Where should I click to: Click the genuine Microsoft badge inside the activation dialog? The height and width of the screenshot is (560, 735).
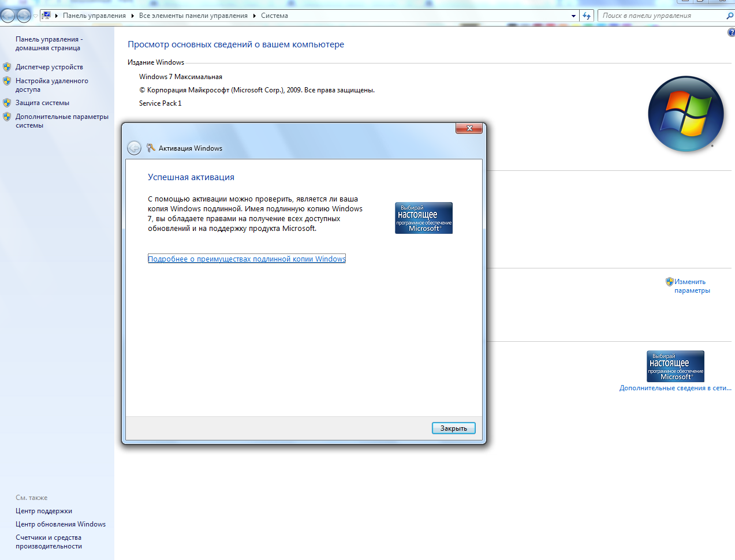(424, 218)
